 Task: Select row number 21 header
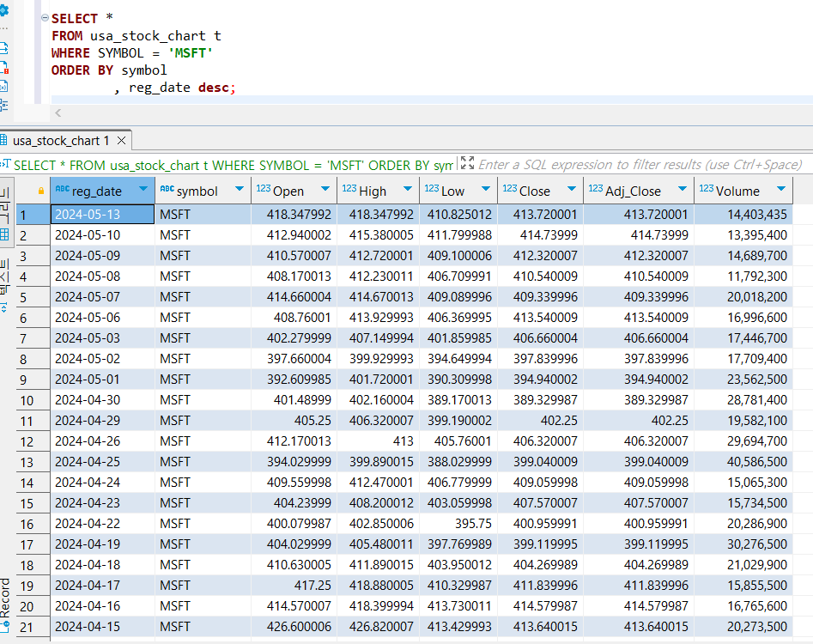coord(33,628)
